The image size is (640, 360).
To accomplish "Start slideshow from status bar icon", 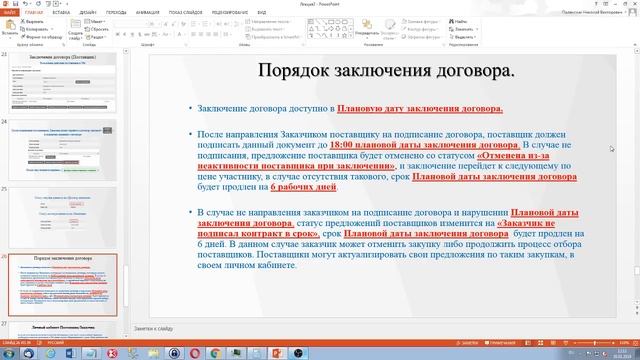I will pyautogui.click(x=565, y=343).
